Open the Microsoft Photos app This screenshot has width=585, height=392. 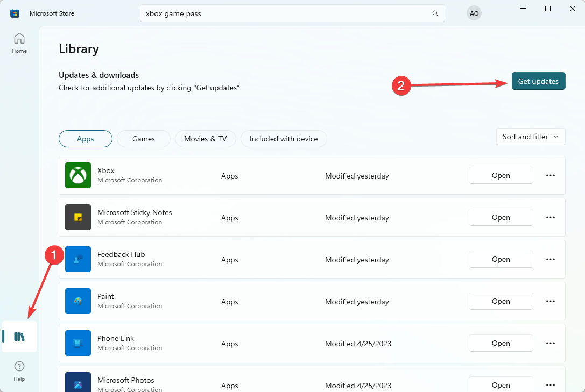501,384
